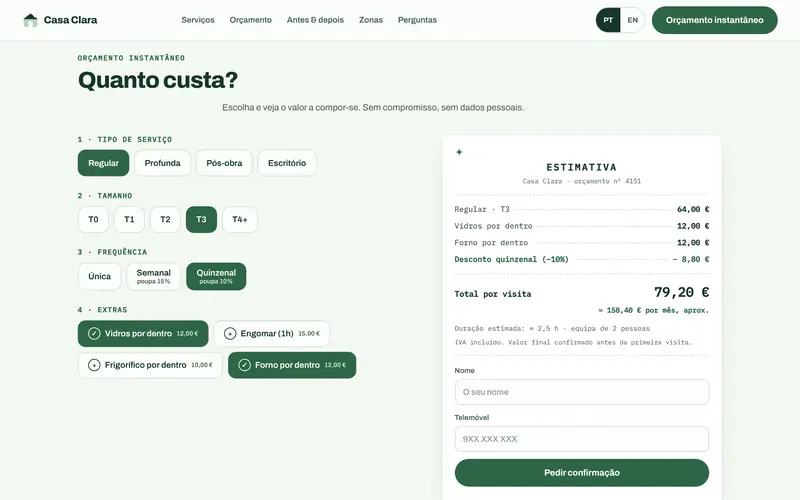Select size T3
The height and width of the screenshot is (500, 800).
tap(202, 219)
